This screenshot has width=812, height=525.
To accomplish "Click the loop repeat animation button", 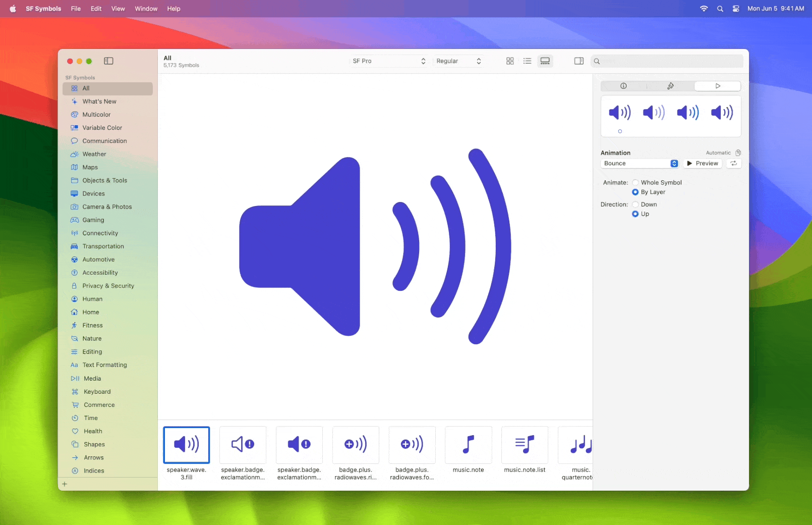I will click(x=734, y=164).
